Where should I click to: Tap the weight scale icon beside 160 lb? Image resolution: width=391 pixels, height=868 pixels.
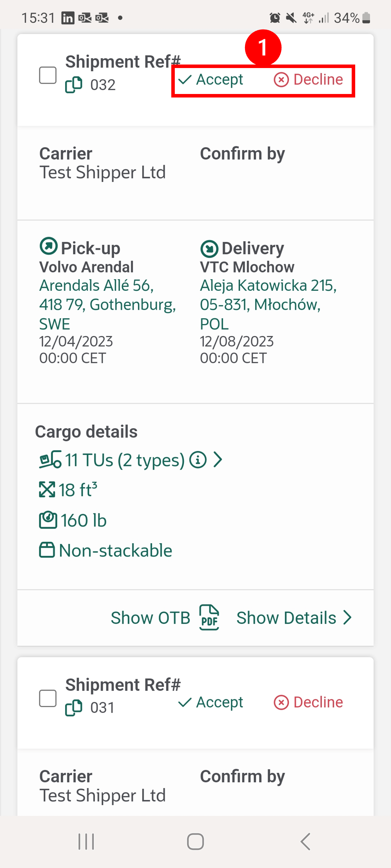(x=48, y=520)
